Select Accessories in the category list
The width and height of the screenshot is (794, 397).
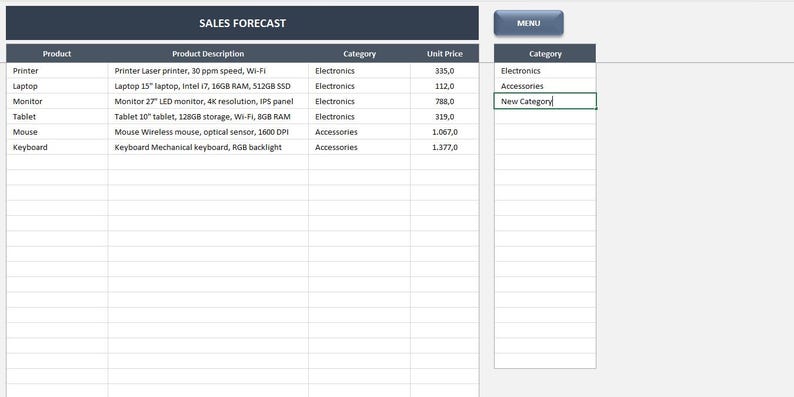pos(545,86)
